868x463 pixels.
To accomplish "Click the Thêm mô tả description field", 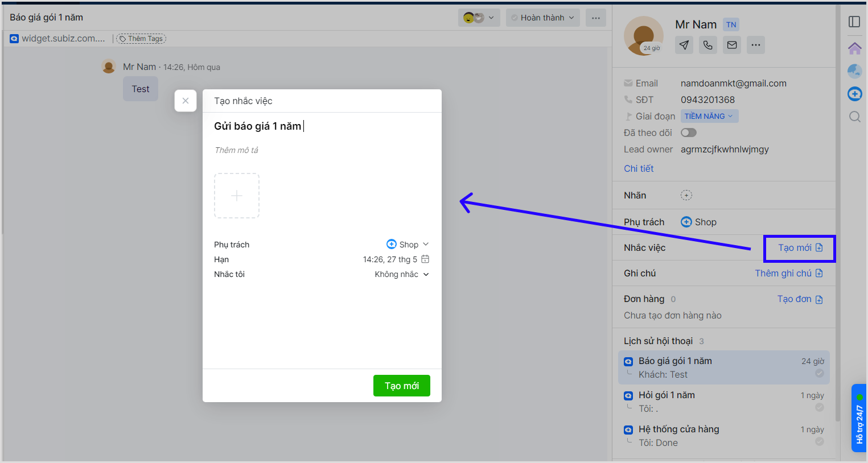I will 236,150.
